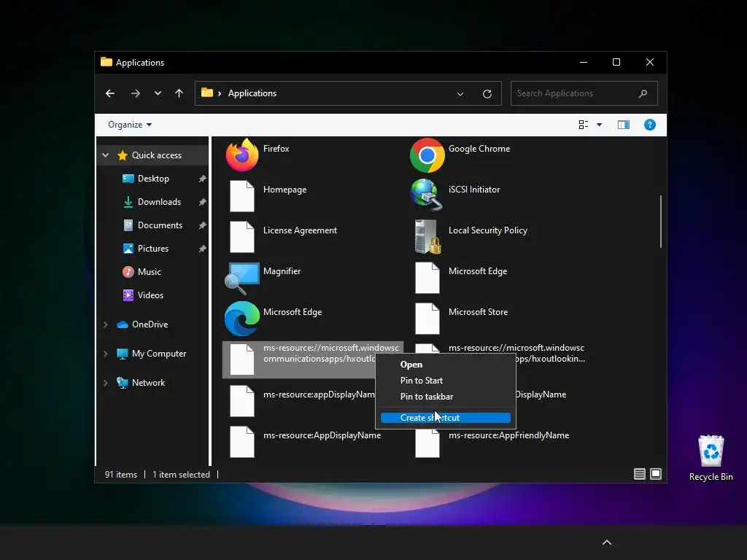This screenshot has width=747, height=560.
Task: Open Music in Quick access
Action: (149, 272)
